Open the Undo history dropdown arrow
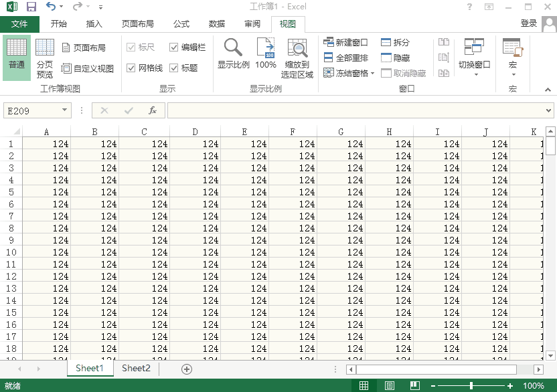 [x=62, y=7]
